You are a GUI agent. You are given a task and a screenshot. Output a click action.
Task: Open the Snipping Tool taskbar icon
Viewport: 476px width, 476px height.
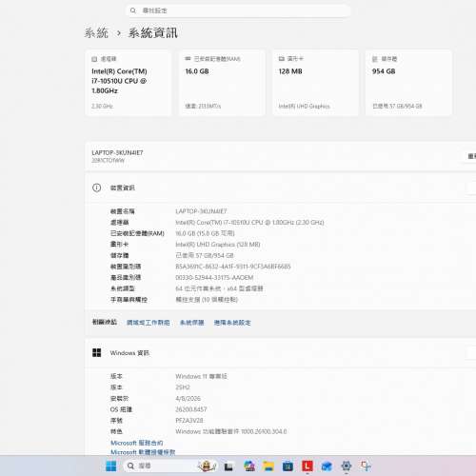coord(366,466)
